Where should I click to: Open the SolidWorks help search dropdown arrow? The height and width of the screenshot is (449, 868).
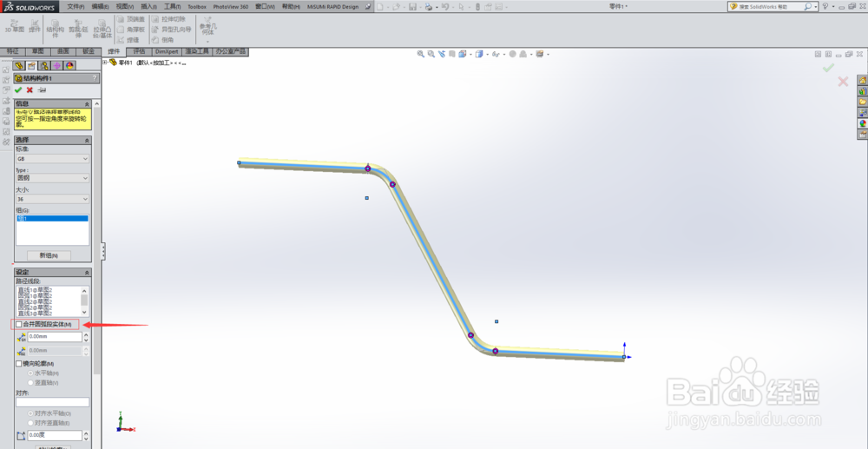click(x=817, y=7)
